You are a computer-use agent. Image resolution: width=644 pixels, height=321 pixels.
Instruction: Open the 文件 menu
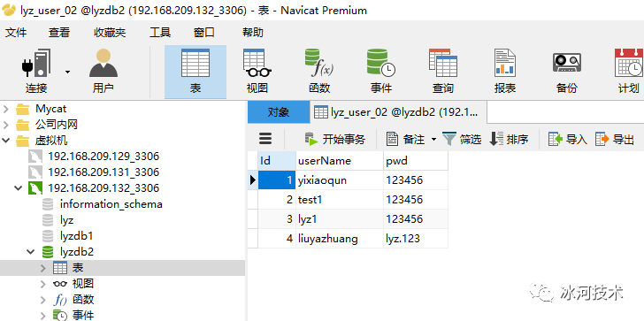(x=16, y=33)
